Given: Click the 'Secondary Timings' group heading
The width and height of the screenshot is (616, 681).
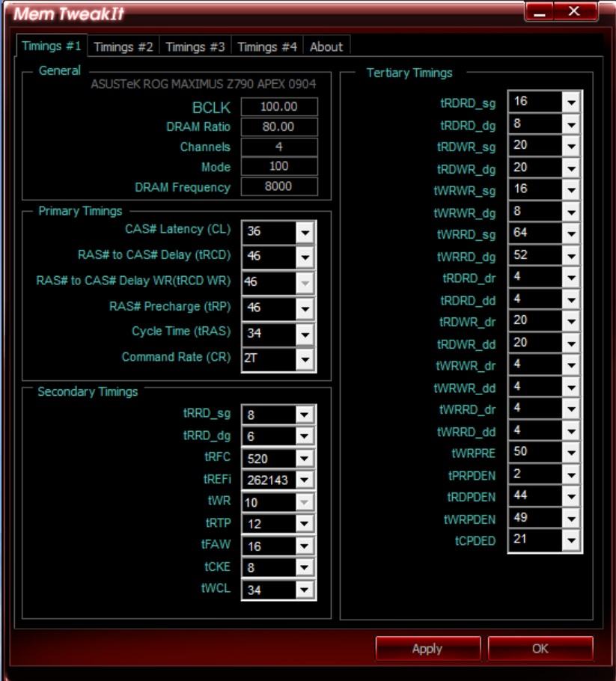Looking at the screenshot, I should [88, 391].
